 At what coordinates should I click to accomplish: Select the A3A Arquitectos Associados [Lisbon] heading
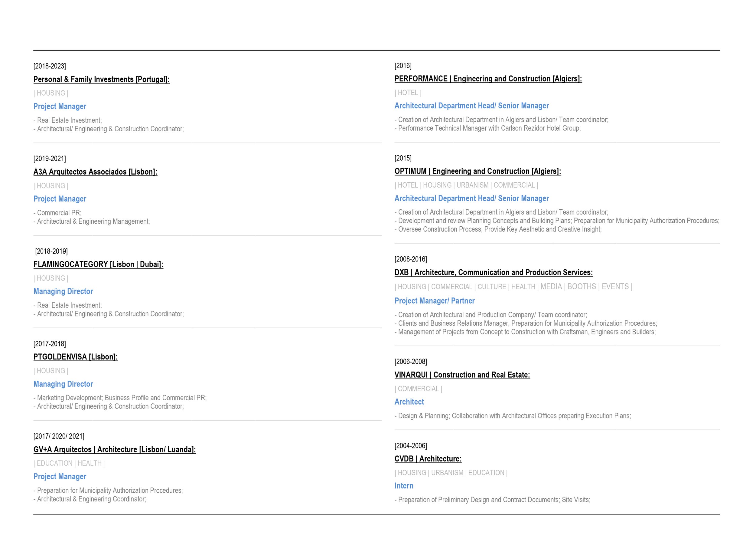(x=95, y=172)
